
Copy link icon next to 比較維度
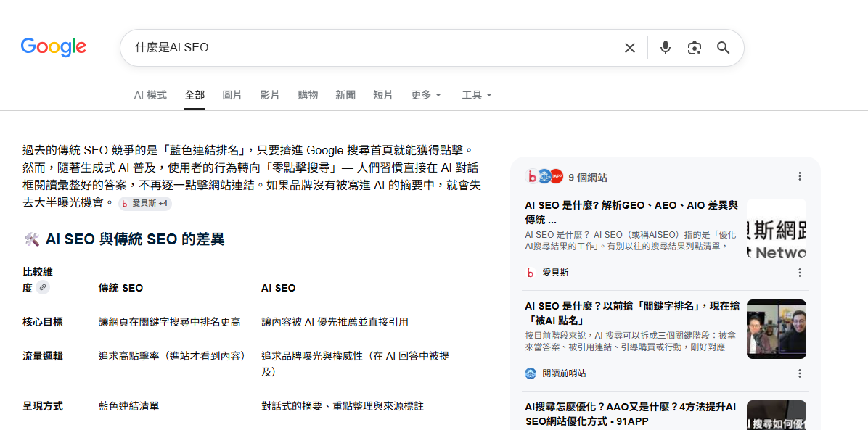[x=43, y=287]
